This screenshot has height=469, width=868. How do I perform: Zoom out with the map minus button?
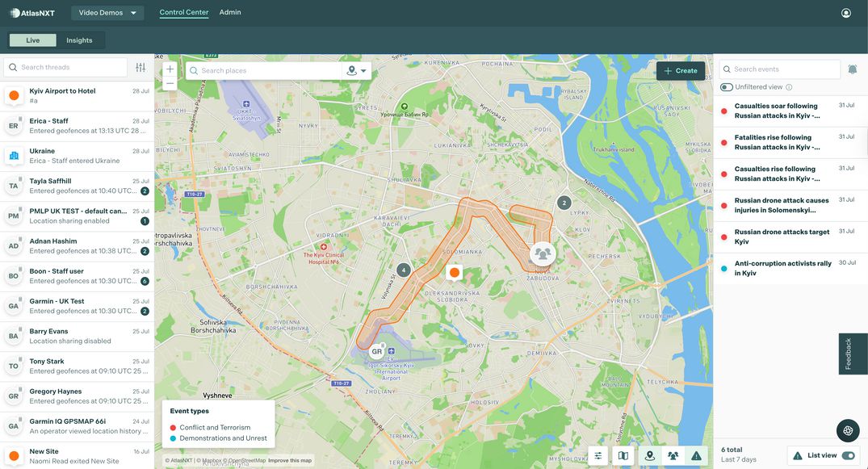170,84
